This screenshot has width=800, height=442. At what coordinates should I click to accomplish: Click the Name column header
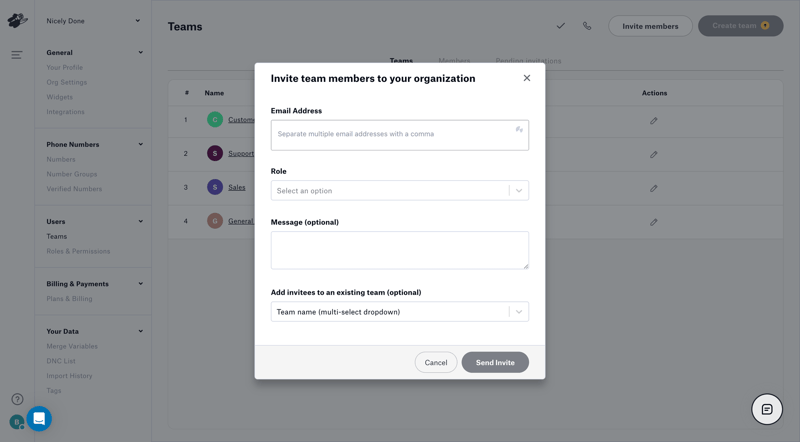[x=214, y=93]
